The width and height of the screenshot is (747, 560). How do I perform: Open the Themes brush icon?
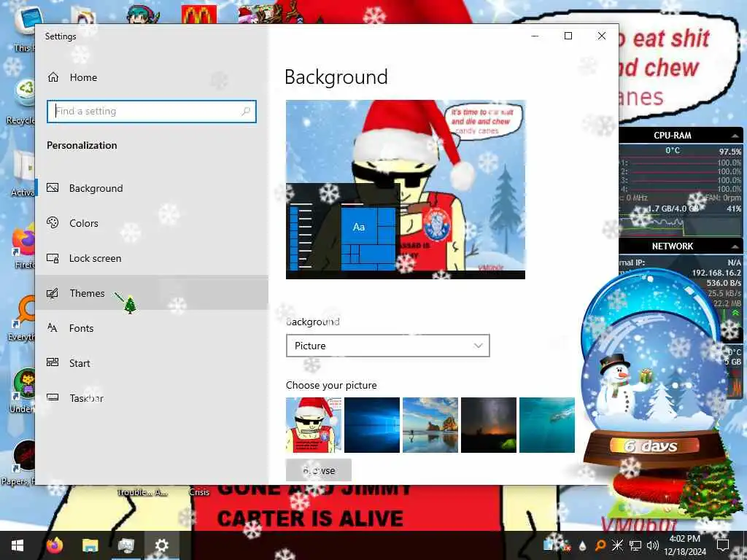tap(53, 293)
